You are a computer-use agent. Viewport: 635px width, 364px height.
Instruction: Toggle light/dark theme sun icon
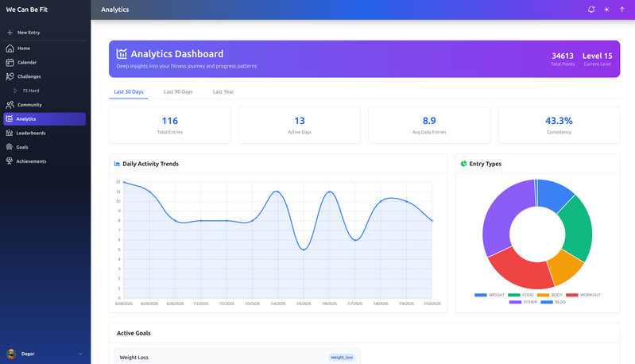point(606,10)
